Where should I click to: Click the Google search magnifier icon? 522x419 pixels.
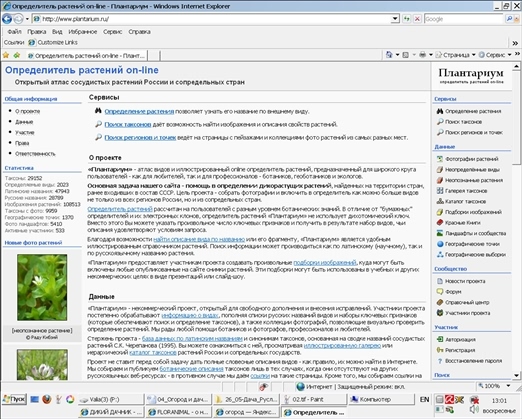(509, 19)
